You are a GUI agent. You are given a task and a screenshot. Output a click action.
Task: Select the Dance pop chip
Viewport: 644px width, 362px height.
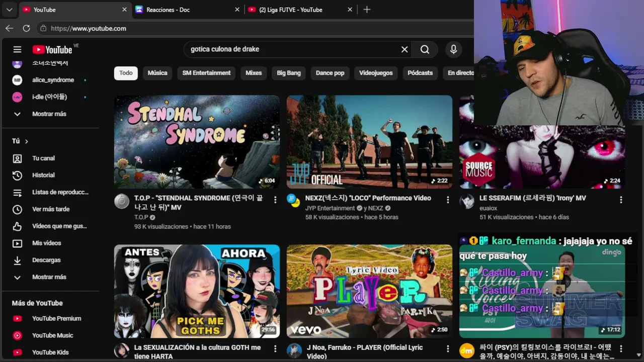(x=330, y=73)
